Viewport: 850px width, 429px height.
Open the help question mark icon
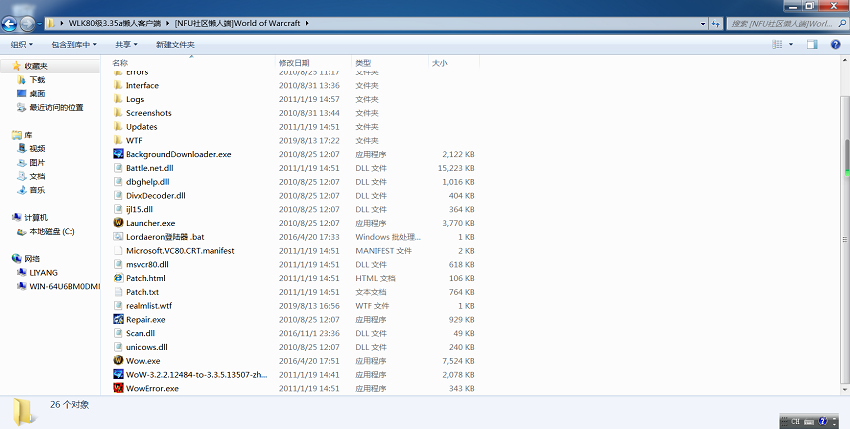click(835, 44)
